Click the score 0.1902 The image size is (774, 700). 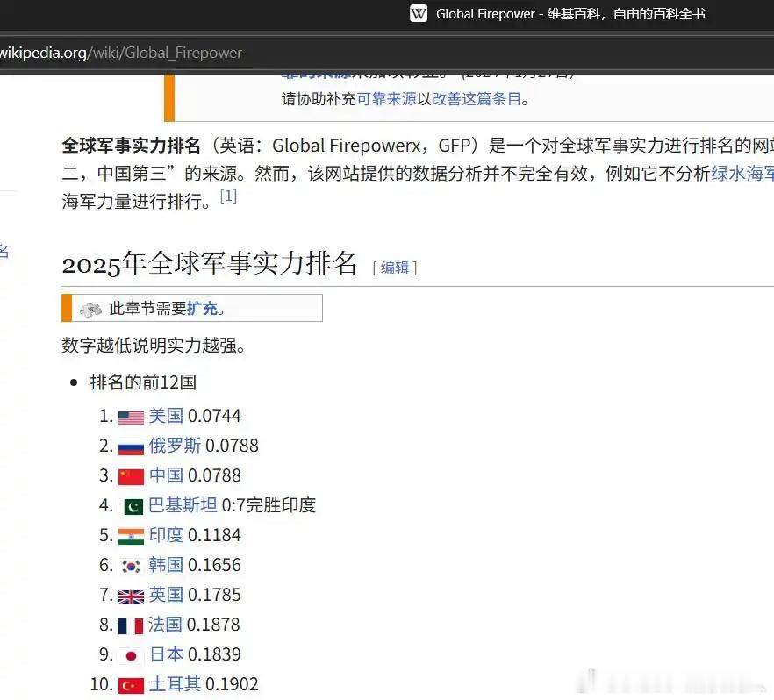tap(232, 684)
